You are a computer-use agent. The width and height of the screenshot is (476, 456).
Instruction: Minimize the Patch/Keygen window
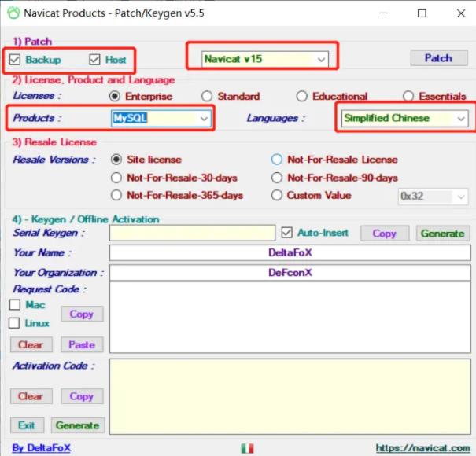coord(383,13)
